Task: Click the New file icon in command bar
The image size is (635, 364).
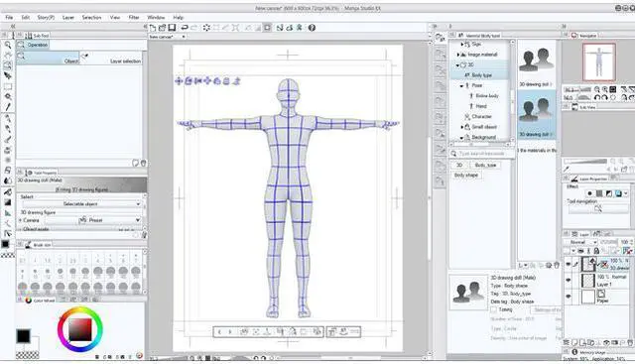Action: click(x=153, y=28)
